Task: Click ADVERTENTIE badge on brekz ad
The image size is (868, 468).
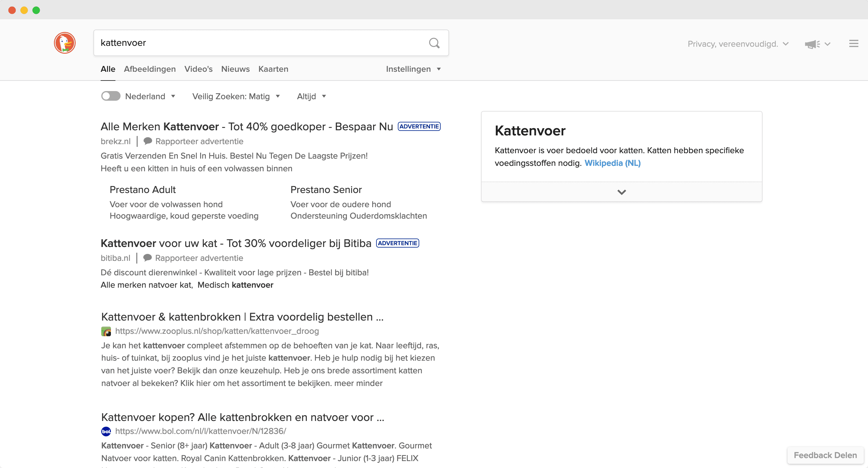Action: pyautogui.click(x=419, y=126)
